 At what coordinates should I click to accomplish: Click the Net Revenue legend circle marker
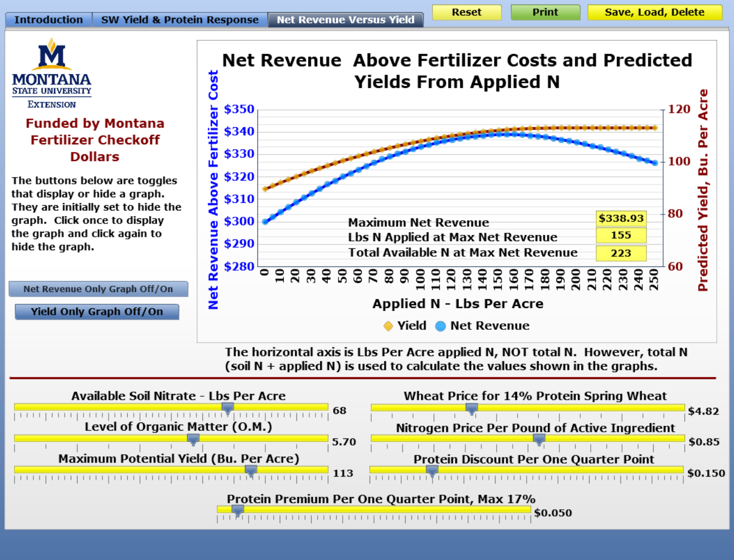(440, 326)
